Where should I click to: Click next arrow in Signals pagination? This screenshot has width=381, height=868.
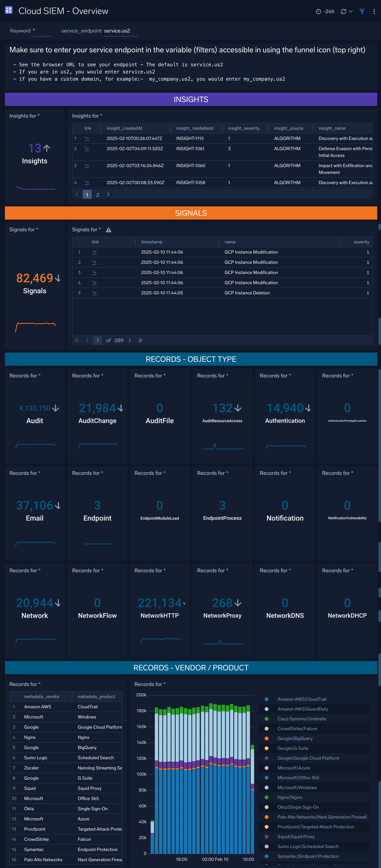click(x=129, y=340)
